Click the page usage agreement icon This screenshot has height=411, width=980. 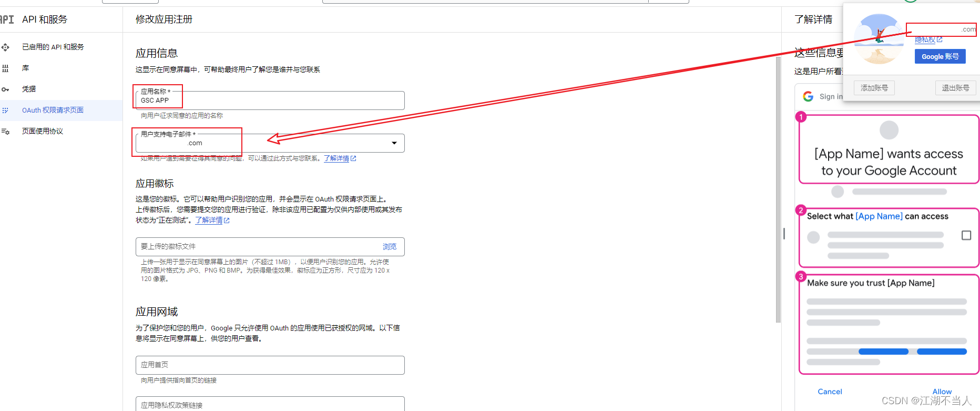5,132
